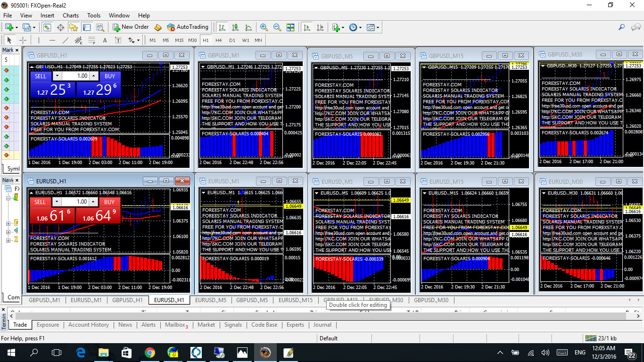Toggle chart Auto Scroll
Viewport: 644px width, 362px height.
(x=307, y=27)
